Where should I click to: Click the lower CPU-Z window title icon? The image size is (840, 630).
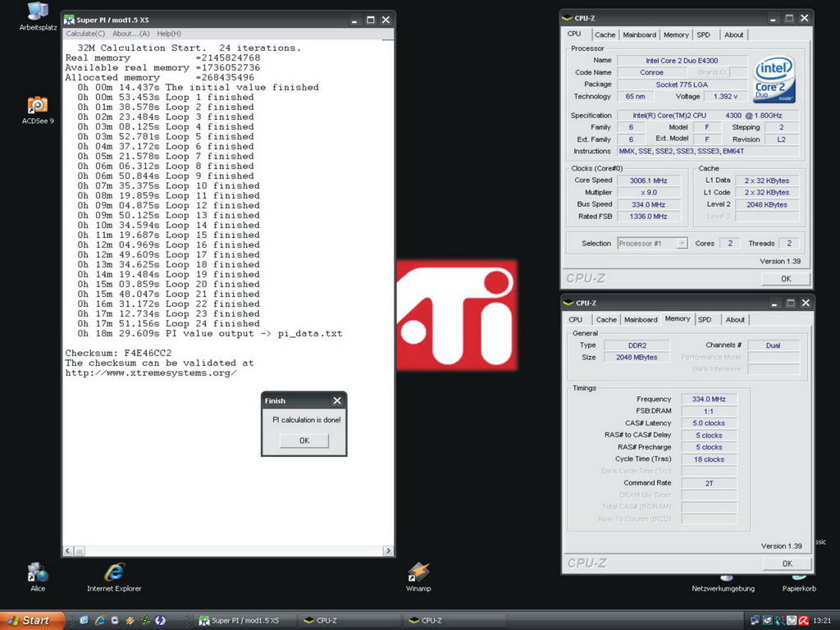pos(568,304)
